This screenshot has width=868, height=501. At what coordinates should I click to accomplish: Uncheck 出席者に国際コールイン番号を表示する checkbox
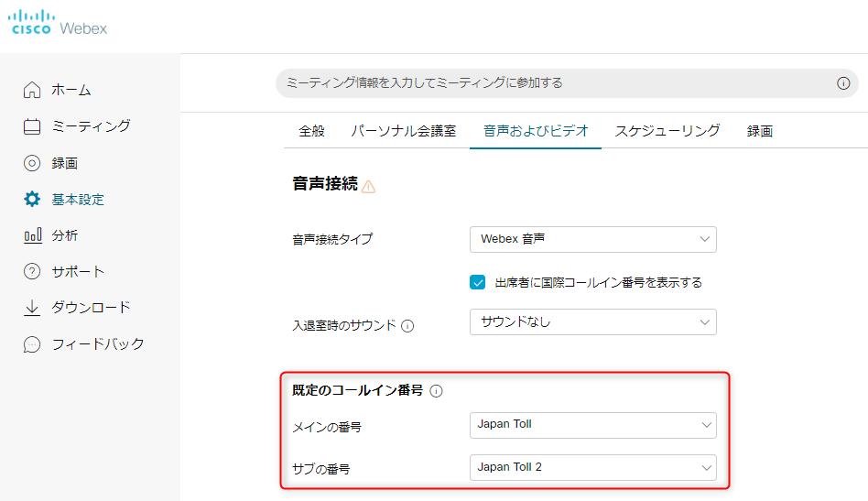tap(477, 282)
